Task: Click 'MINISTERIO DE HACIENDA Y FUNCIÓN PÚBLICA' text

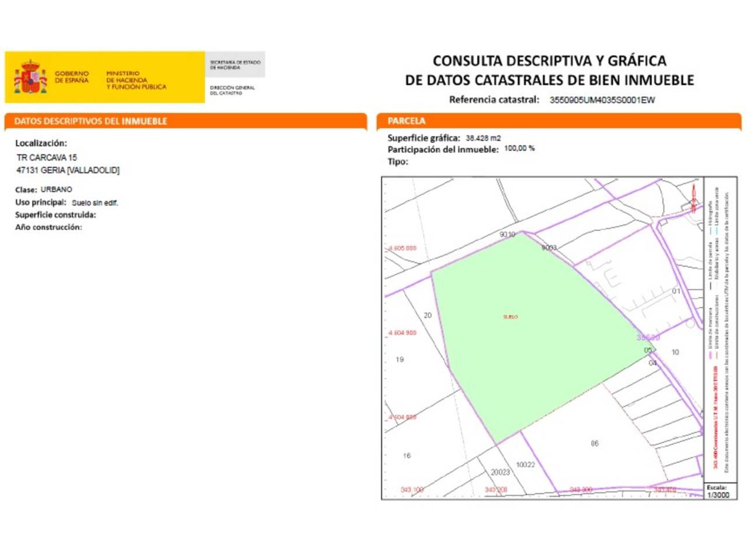Action: [136, 80]
